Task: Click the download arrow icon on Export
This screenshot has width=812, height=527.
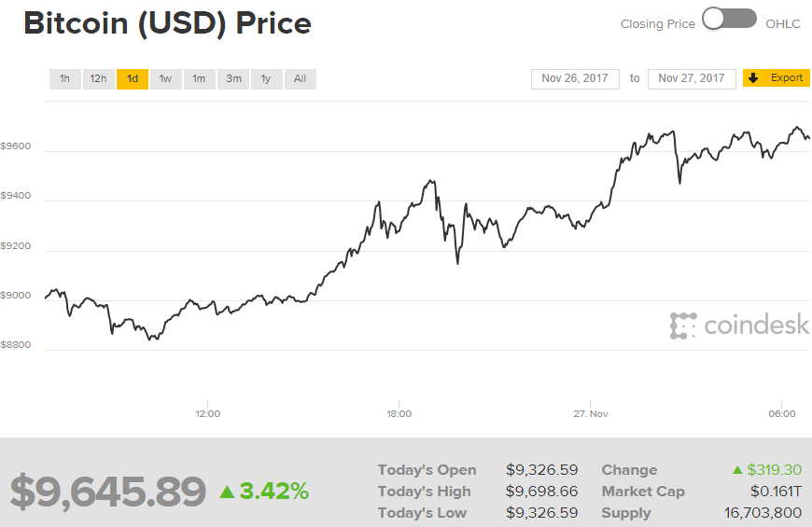Action: 753,78
